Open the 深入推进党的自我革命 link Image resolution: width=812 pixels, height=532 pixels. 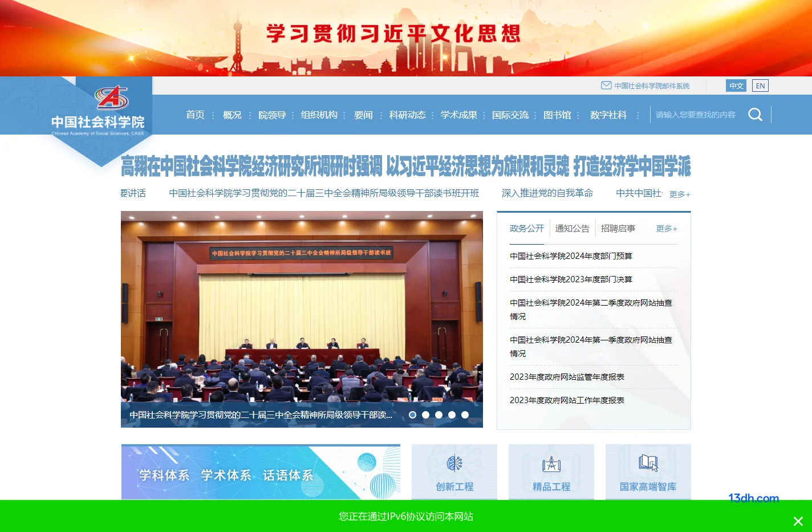pos(547,193)
